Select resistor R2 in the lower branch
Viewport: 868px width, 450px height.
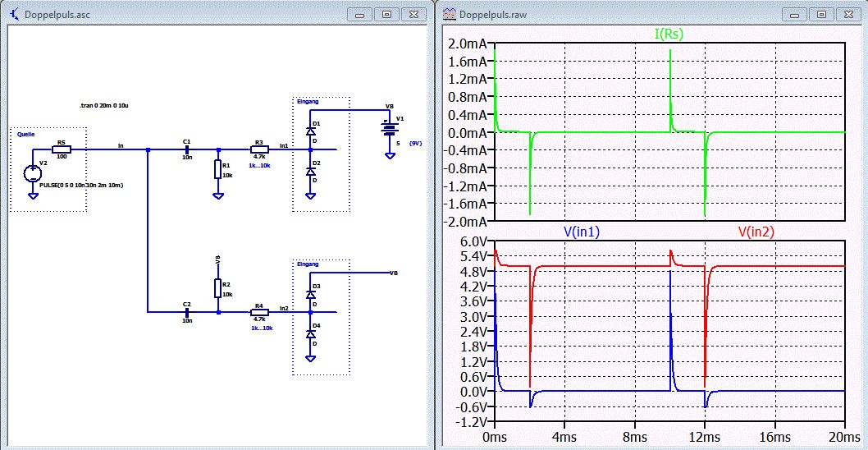coord(218,287)
